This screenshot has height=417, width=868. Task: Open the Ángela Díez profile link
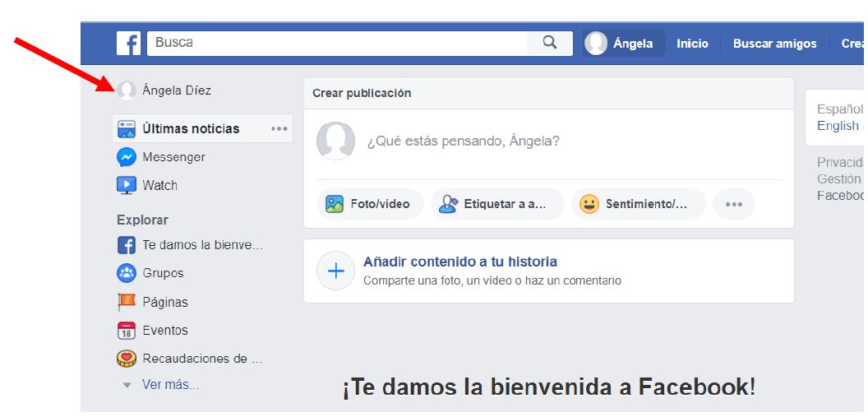pos(177,90)
